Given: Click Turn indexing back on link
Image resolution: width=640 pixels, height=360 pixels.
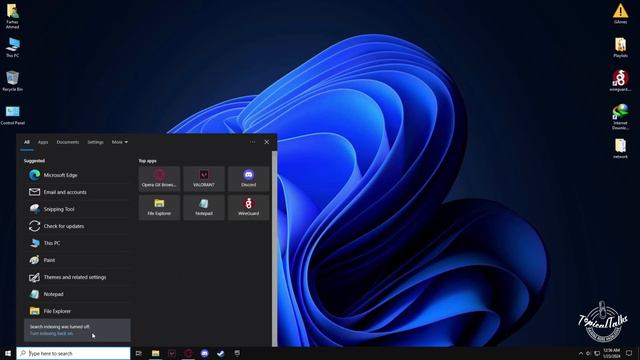Looking at the screenshot, I should click(51, 333).
